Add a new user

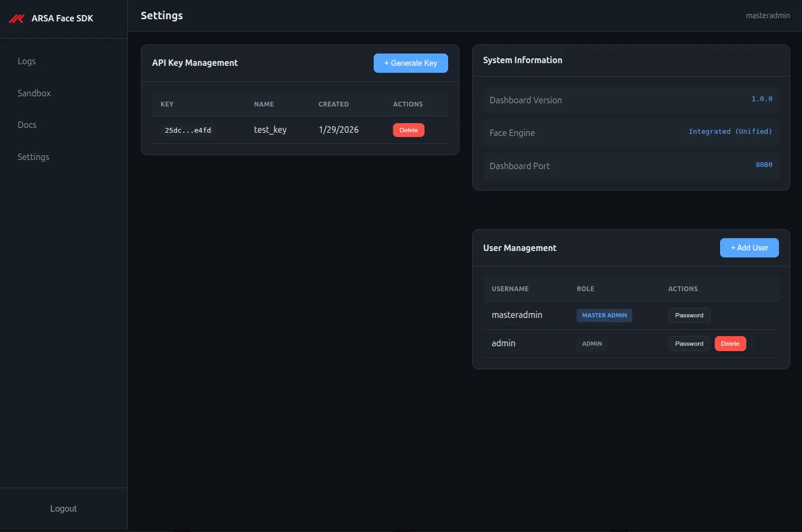749,247
